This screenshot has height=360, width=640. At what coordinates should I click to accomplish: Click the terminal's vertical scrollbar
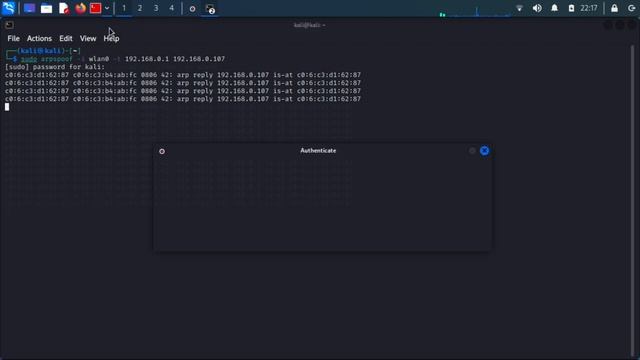point(633,200)
